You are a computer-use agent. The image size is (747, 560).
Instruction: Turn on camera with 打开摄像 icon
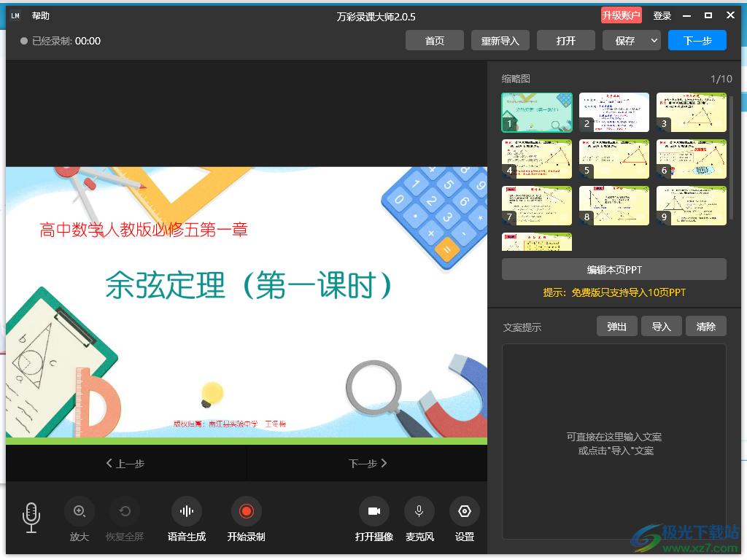(x=374, y=511)
